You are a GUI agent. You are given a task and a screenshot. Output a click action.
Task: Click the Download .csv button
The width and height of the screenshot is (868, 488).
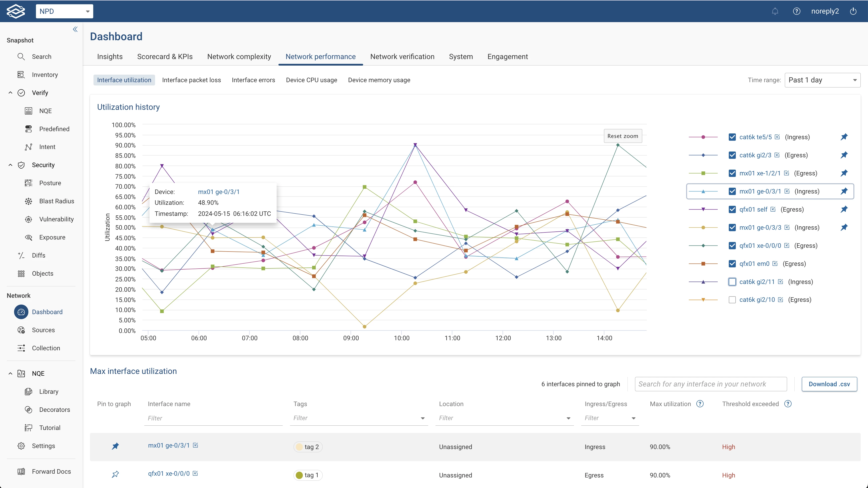[829, 384]
